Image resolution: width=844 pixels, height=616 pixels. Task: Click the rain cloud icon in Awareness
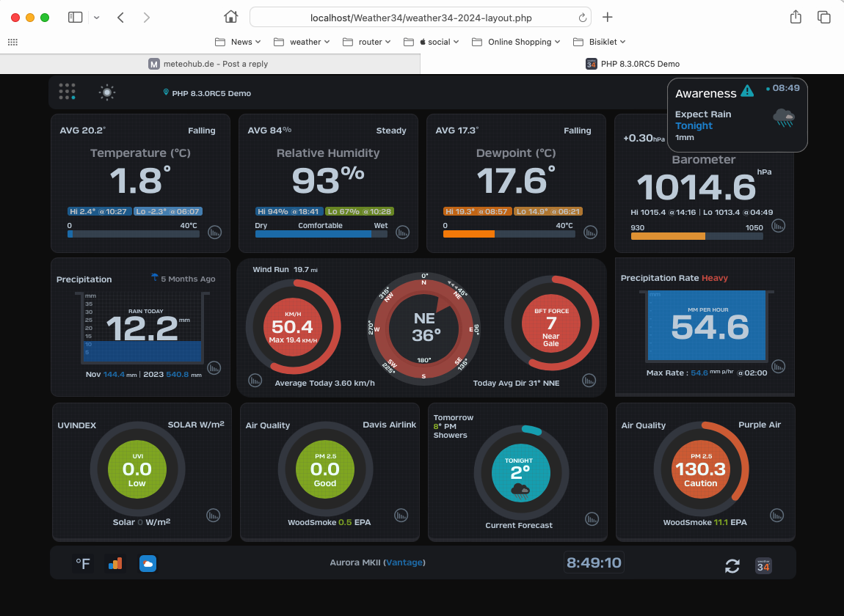click(x=784, y=117)
